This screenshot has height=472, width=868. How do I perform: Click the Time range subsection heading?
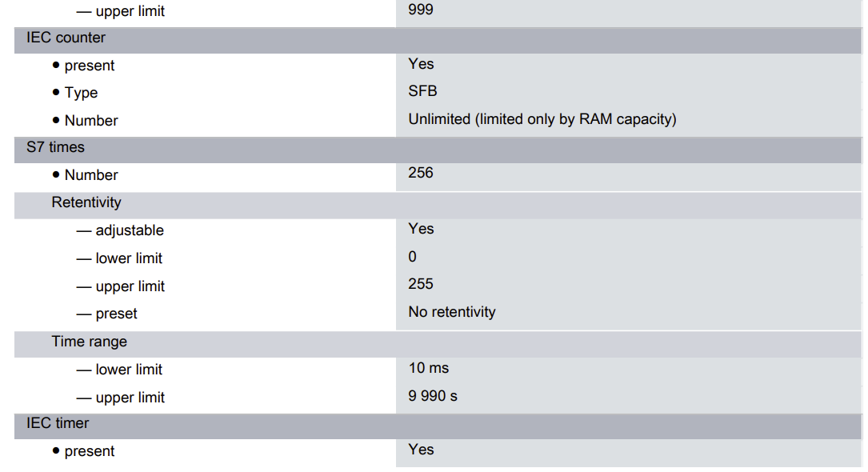(x=89, y=342)
